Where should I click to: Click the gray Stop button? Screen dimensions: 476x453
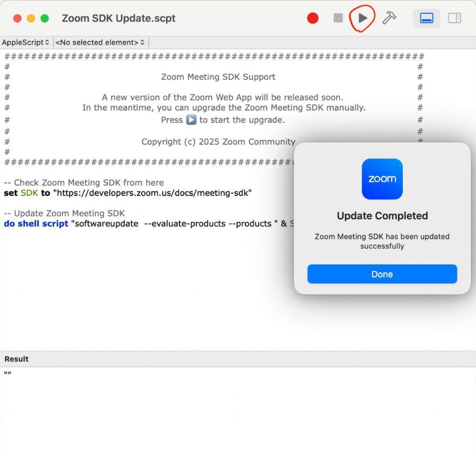click(x=338, y=18)
